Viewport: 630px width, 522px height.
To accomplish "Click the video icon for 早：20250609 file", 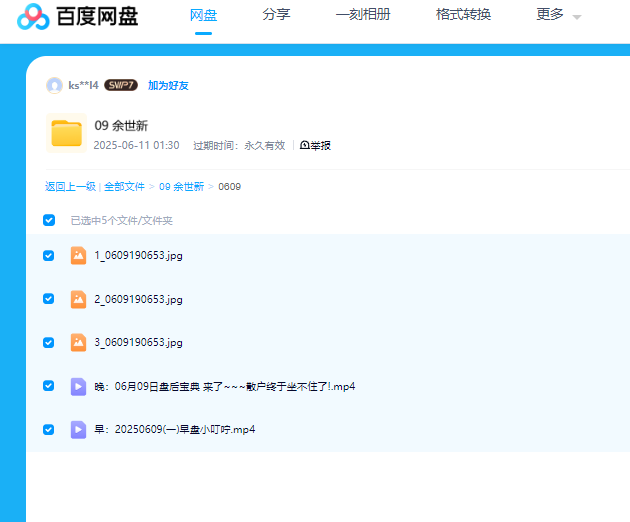I will [78, 429].
